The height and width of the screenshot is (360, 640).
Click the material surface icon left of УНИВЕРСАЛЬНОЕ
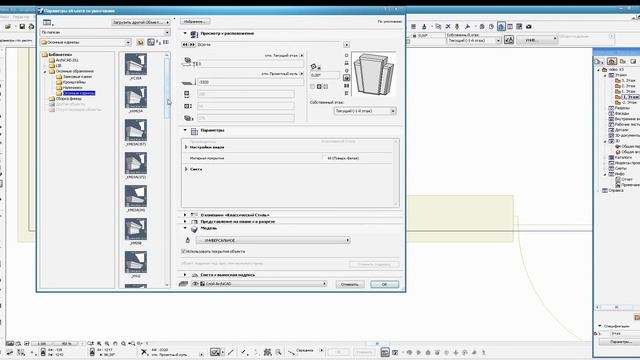(188, 240)
